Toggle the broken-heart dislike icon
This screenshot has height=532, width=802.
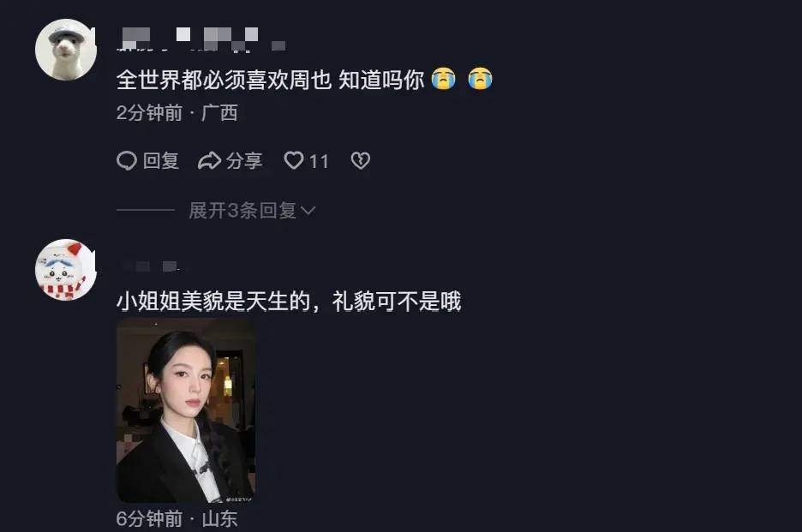361,160
